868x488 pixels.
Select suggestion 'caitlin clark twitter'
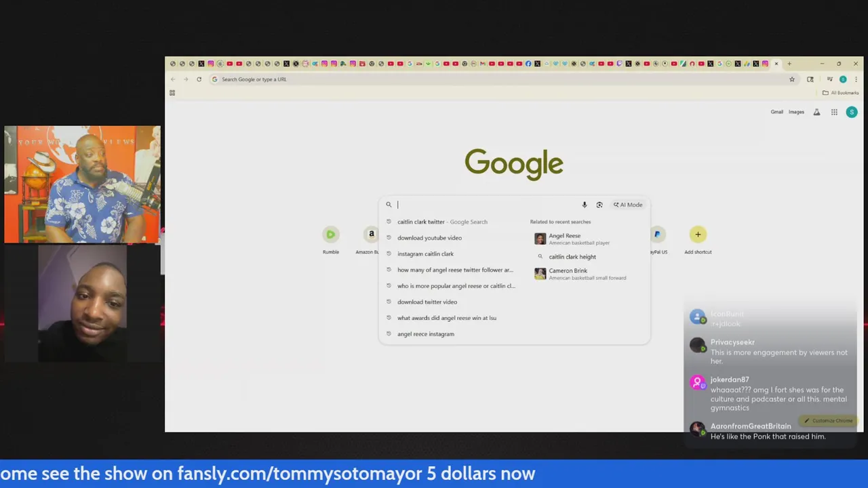click(x=442, y=222)
